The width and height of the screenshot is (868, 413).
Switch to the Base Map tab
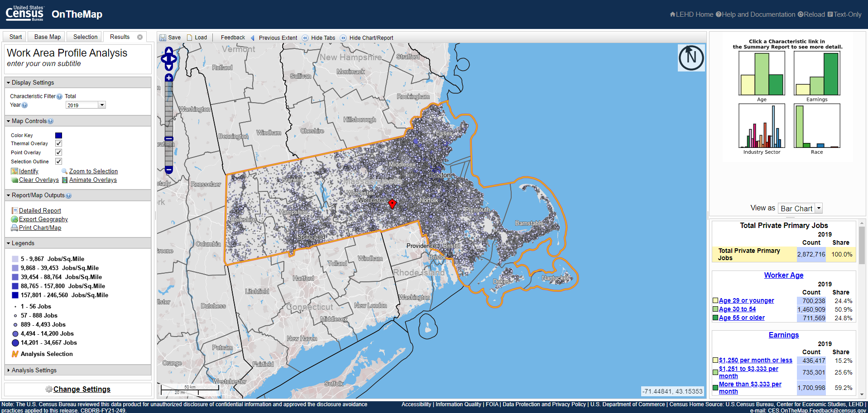[x=48, y=37]
